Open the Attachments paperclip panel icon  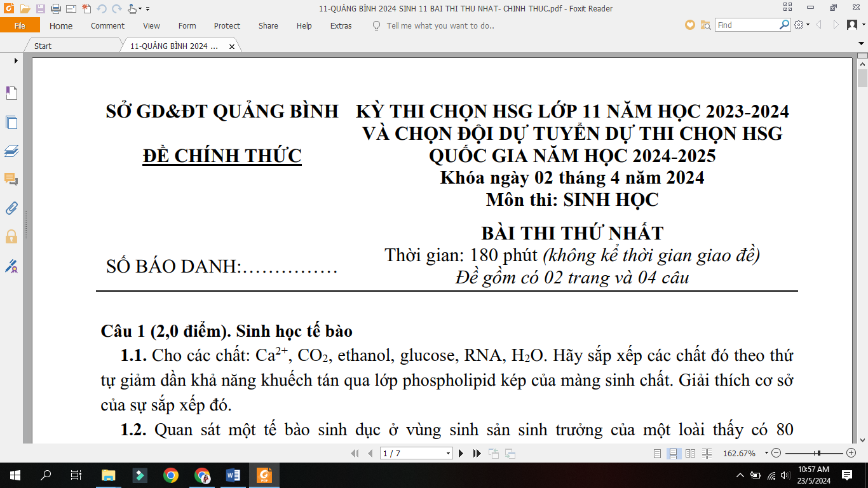pyautogui.click(x=11, y=208)
